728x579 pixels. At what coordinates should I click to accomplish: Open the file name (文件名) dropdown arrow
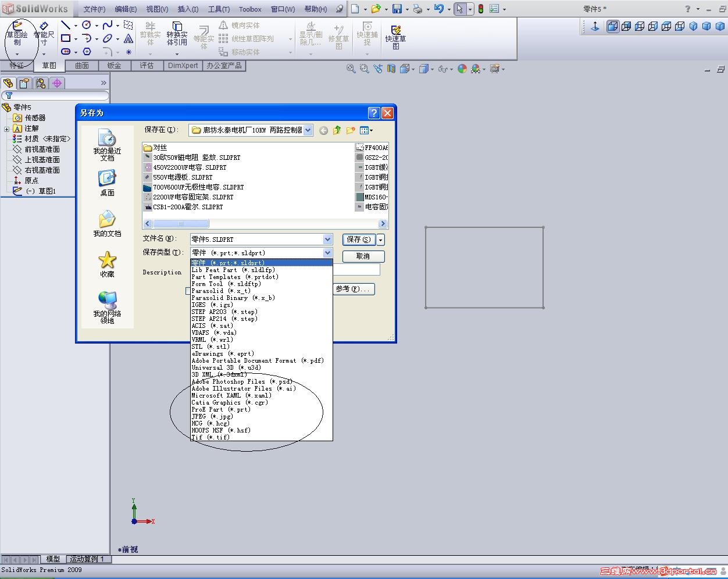point(327,239)
